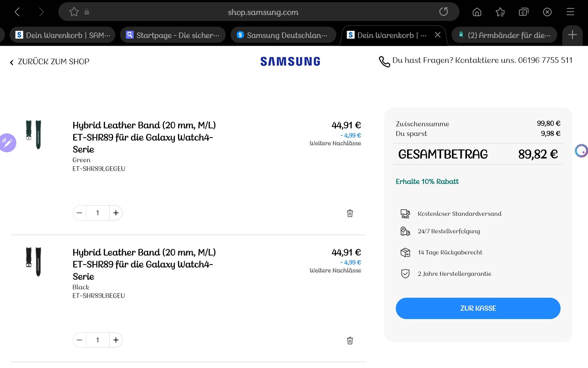Click the Black band quantity field

click(97, 340)
